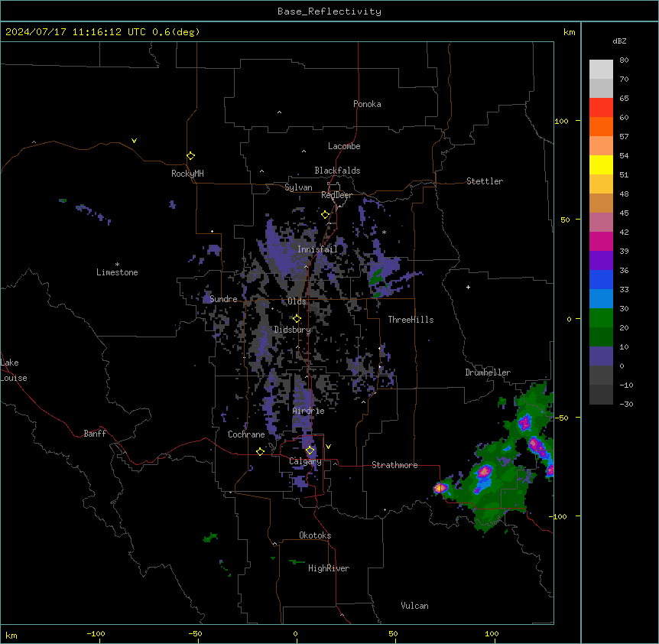Click the ThreeHills label

tap(411, 320)
